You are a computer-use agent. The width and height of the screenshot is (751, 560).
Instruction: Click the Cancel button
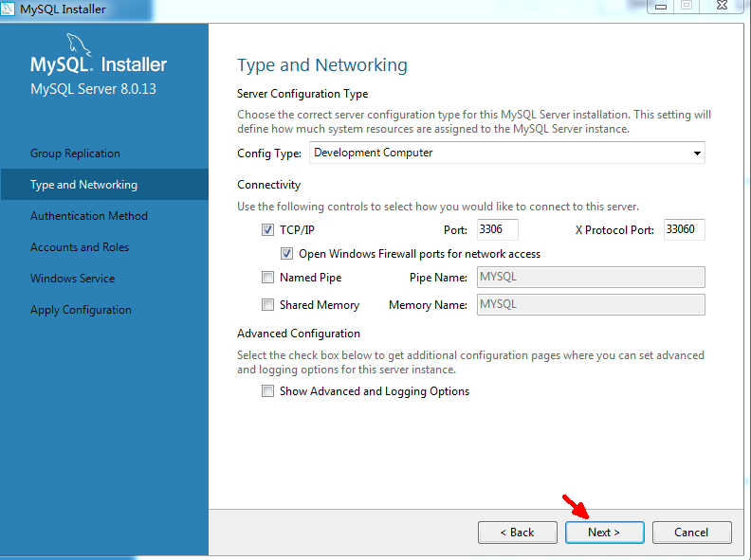coord(691,533)
